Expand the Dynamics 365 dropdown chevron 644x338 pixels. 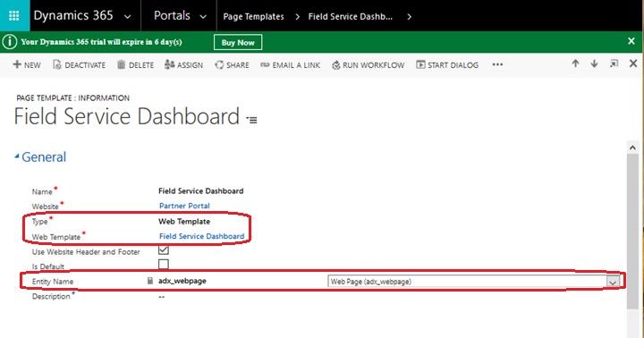tap(128, 17)
